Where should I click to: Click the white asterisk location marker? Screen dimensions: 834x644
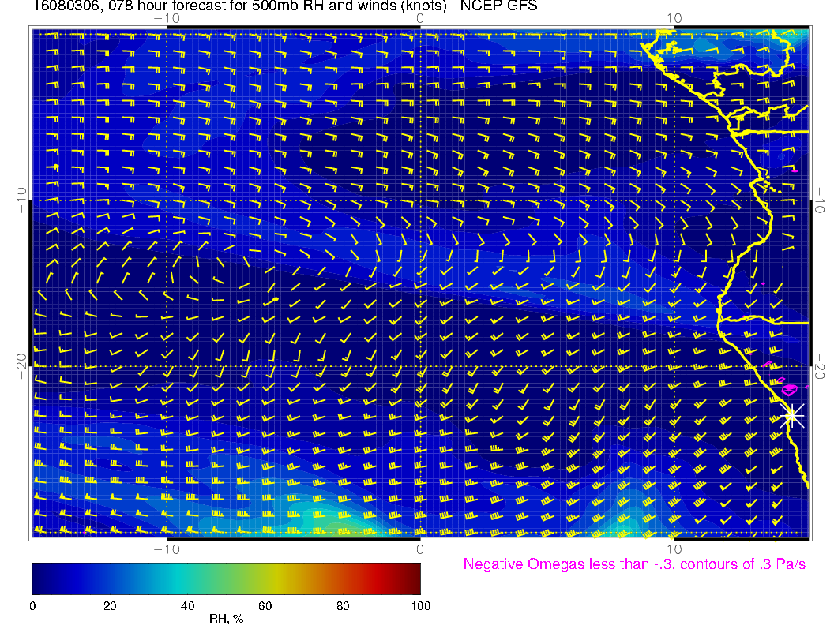pyautogui.click(x=793, y=416)
